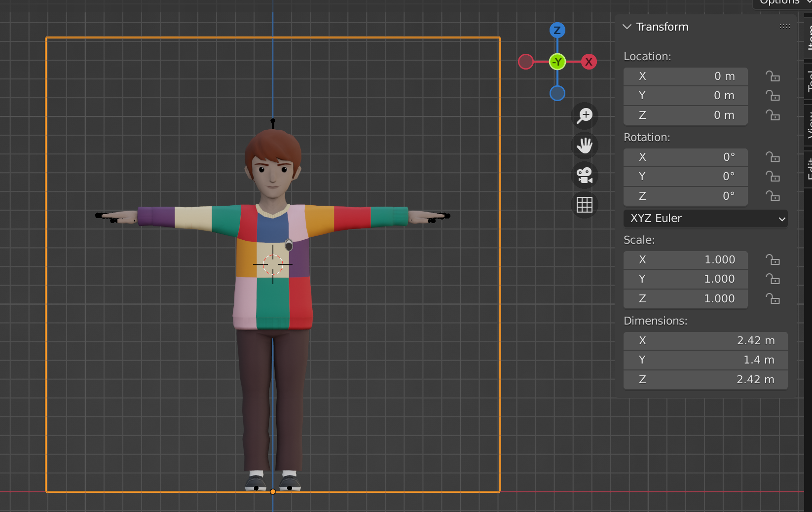The width and height of the screenshot is (812, 512).
Task: Click the blue Z axis gizmo ball
Action: coord(557,31)
